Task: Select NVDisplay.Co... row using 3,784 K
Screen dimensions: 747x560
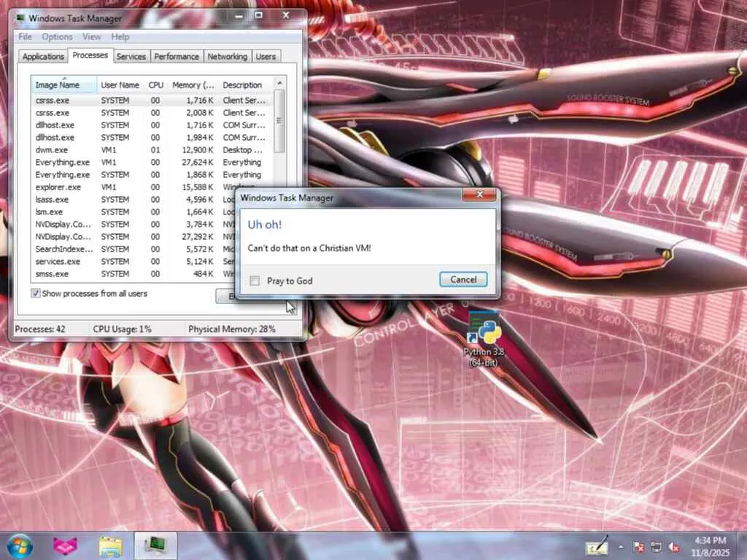Action: [x=133, y=225]
